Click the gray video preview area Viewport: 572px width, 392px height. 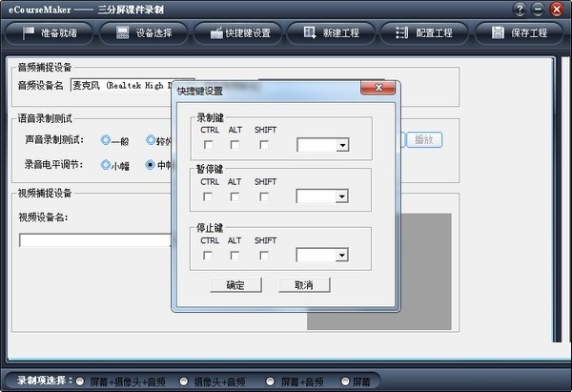point(425,272)
